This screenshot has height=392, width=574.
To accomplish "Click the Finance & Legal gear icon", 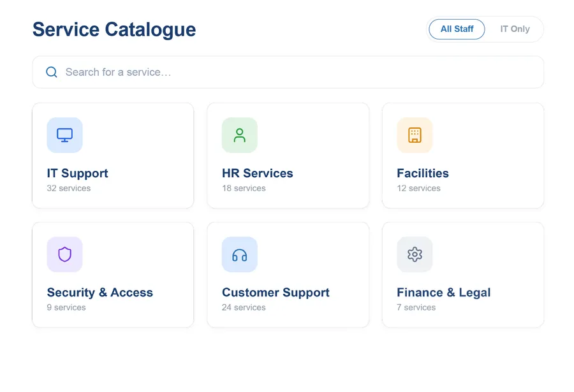I will tap(415, 254).
